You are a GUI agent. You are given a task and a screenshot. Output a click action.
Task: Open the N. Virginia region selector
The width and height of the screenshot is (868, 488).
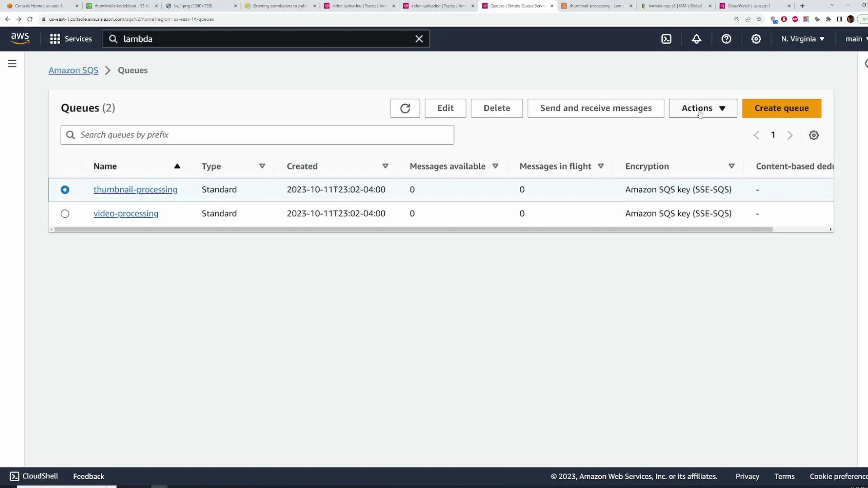point(802,39)
